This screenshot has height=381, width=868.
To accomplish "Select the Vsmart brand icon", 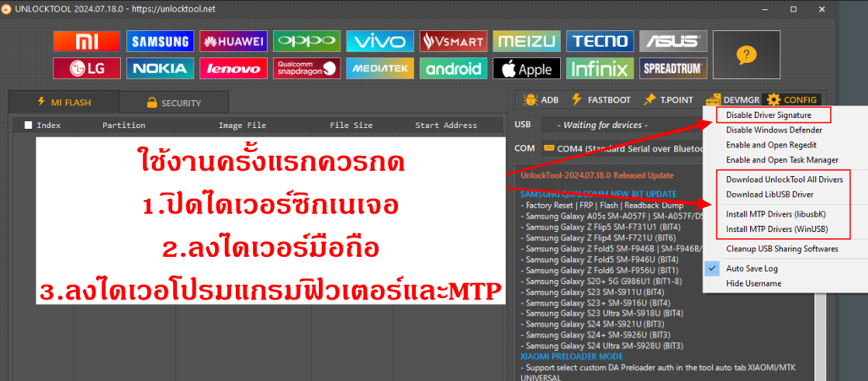I will click(x=453, y=41).
